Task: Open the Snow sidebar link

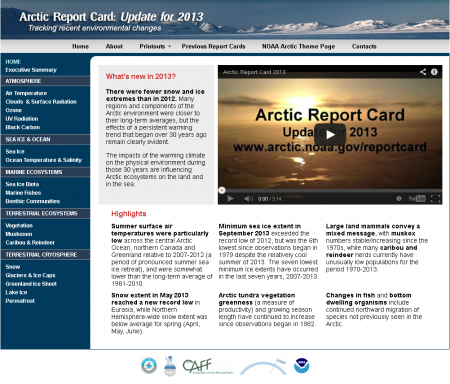Action: click(13, 267)
